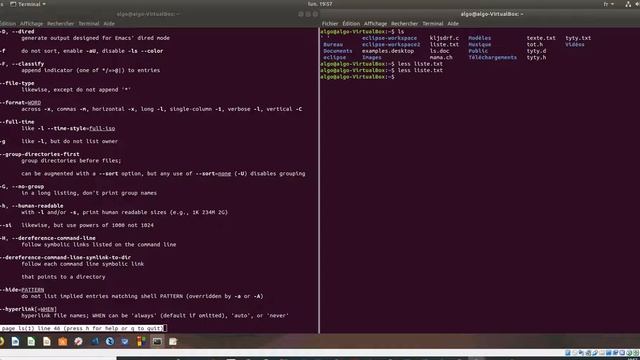Click 'Musique' directory in ls output
Viewport: 640px width, 360px height.
(x=480, y=44)
